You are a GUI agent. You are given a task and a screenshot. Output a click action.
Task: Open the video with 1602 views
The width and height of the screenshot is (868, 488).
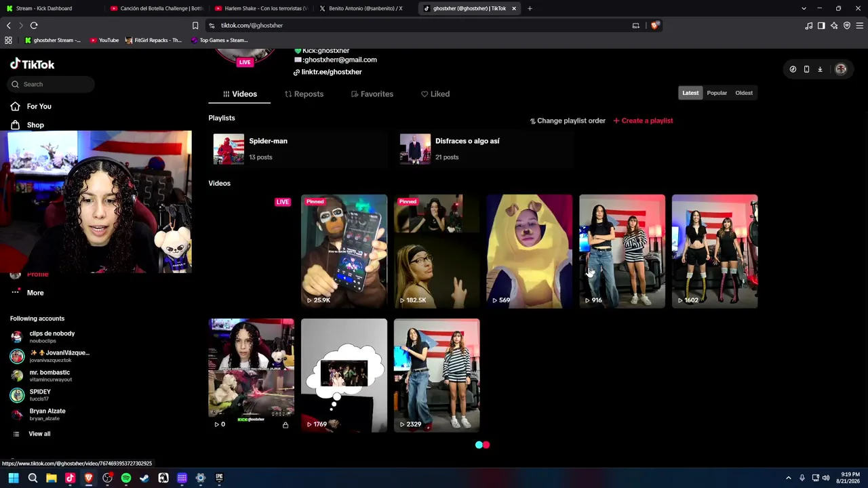click(715, 251)
